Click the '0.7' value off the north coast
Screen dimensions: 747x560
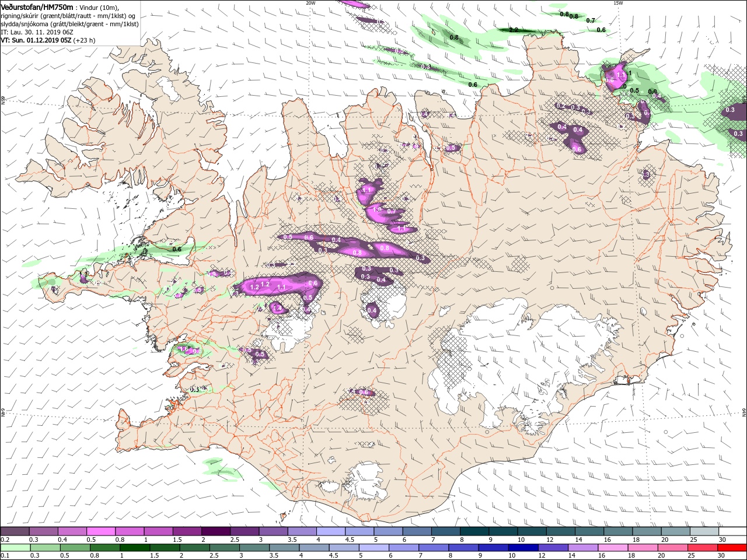coord(591,20)
